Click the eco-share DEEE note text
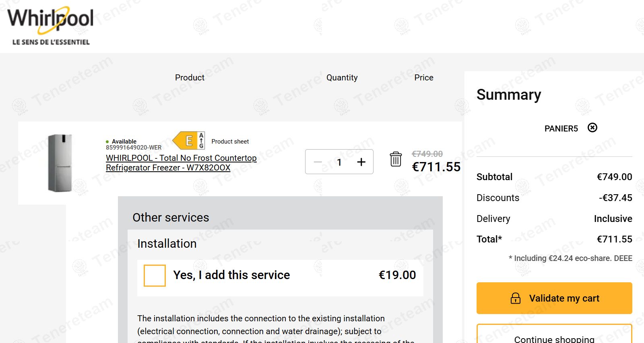 pyautogui.click(x=570, y=258)
